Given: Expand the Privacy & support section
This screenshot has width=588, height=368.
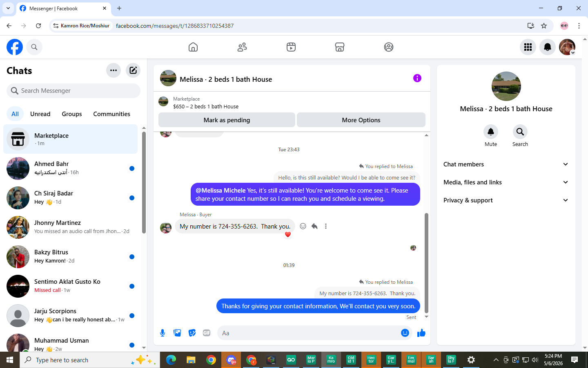Looking at the screenshot, I should pyautogui.click(x=506, y=200).
